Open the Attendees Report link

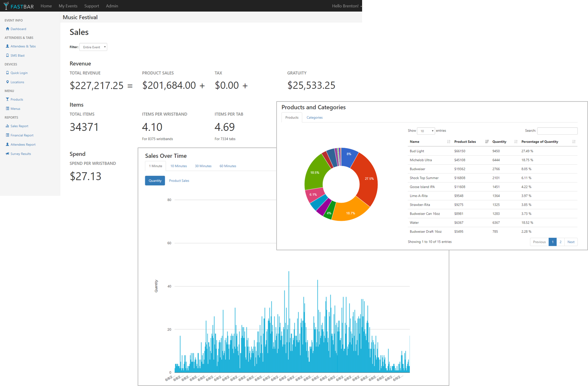[23, 145]
